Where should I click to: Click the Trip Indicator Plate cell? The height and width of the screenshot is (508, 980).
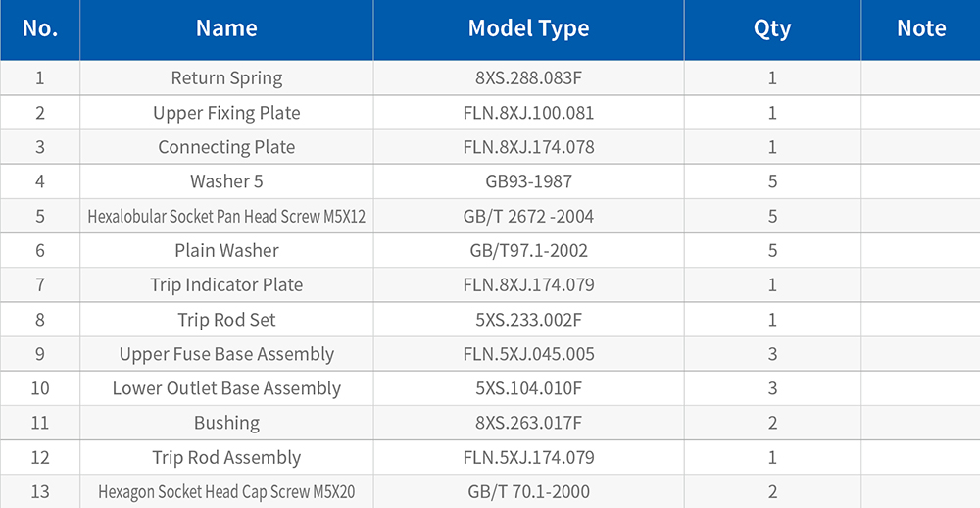[226, 285]
